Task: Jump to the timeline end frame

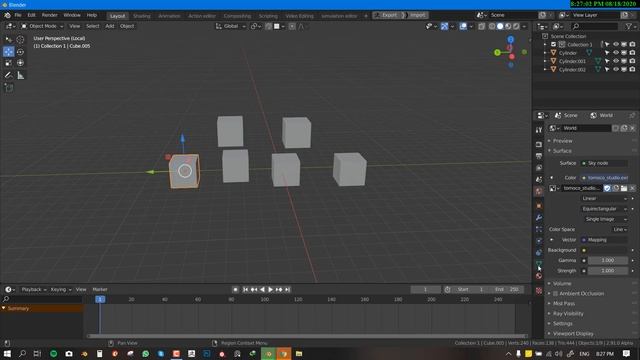Action: (x=287, y=289)
